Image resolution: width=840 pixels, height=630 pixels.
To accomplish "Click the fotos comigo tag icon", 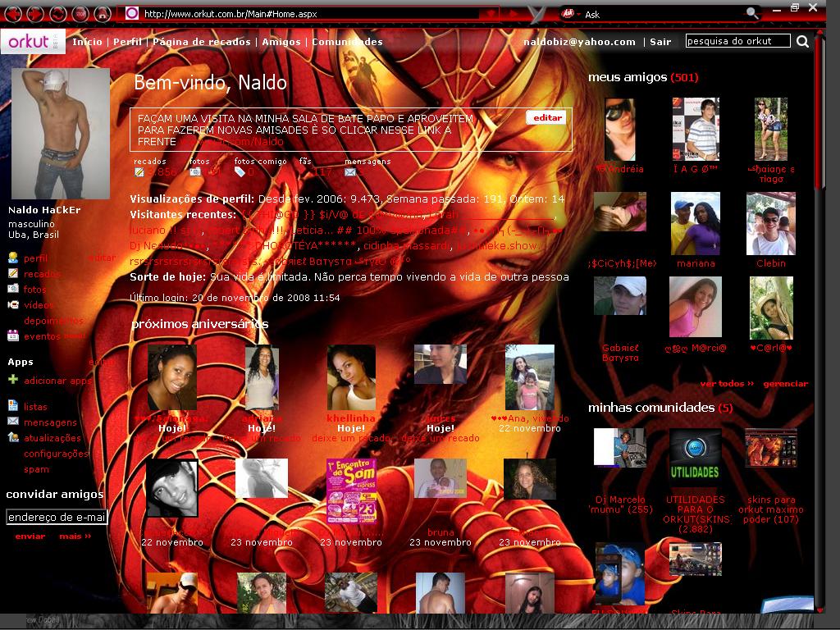I will coord(240,172).
